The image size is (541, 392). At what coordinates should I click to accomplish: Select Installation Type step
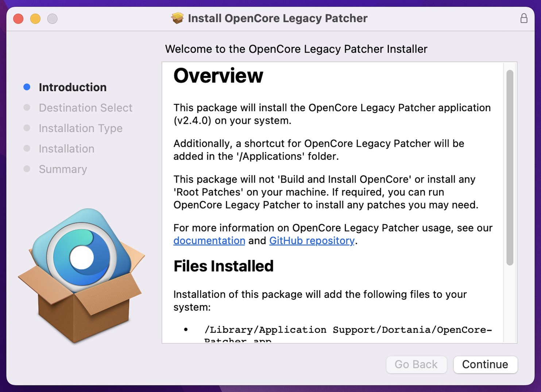tap(81, 128)
